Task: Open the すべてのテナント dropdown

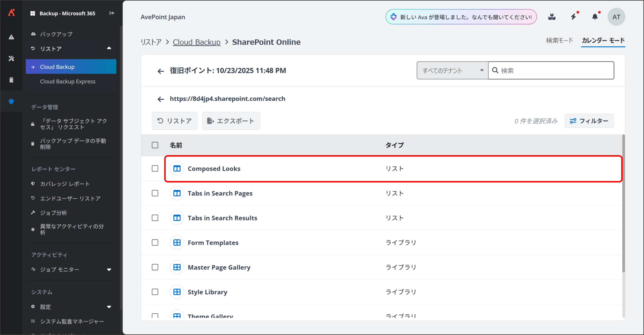Action: [x=452, y=71]
